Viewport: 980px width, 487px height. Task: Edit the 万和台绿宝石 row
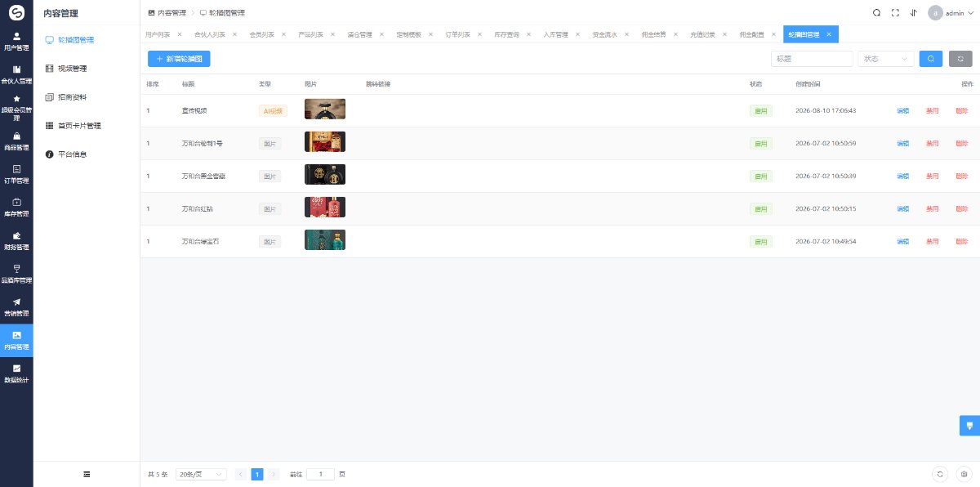click(902, 241)
